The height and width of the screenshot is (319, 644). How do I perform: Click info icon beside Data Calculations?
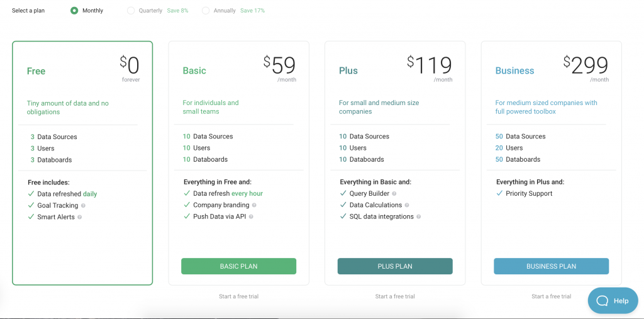407,205
